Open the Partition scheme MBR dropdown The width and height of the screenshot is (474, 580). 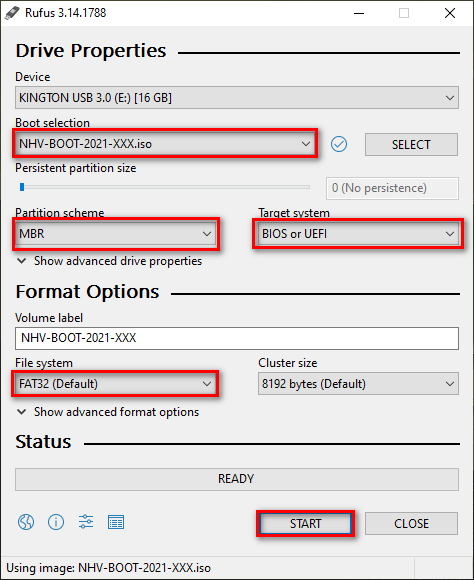(x=116, y=234)
